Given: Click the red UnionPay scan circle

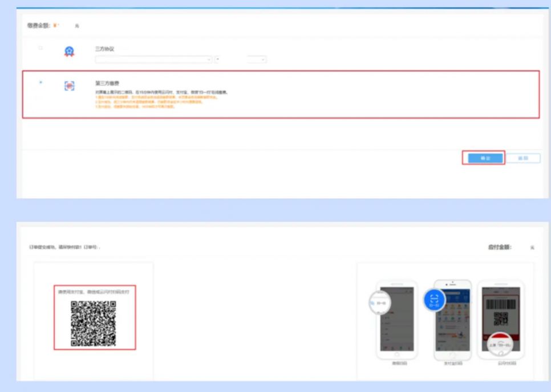Looking at the screenshot, I should (x=500, y=345).
